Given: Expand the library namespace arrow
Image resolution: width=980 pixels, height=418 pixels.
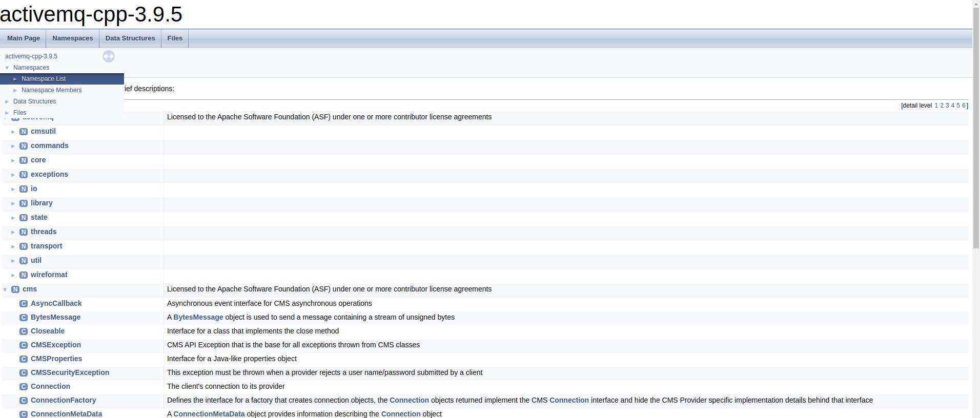Looking at the screenshot, I should pos(13,203).
